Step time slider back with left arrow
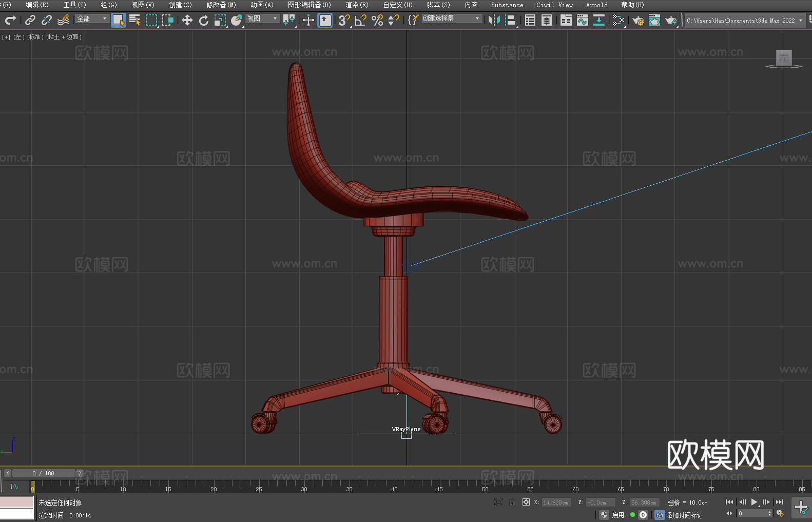Image resolution: width=812 pixels, height=522 pixels. [x=8, y=473]
